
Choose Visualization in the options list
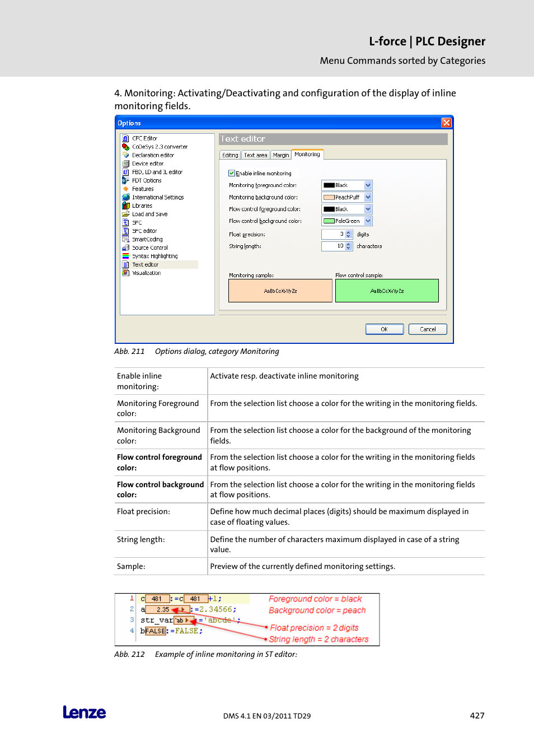(147, 273)
